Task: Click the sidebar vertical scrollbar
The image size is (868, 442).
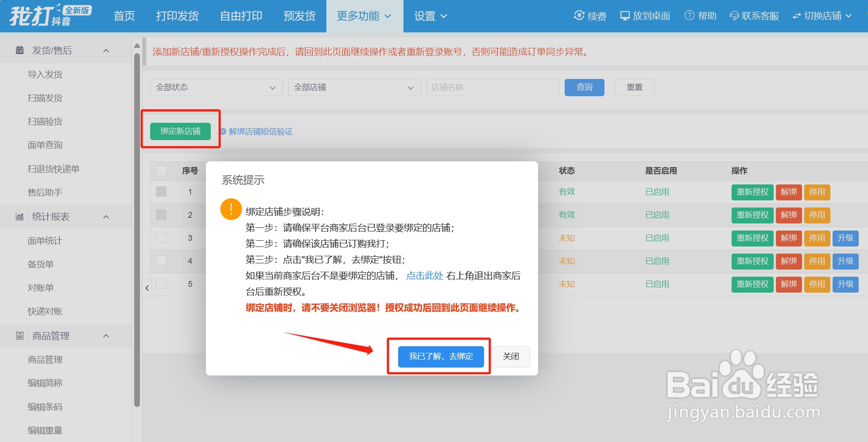Action: [137, 230]
